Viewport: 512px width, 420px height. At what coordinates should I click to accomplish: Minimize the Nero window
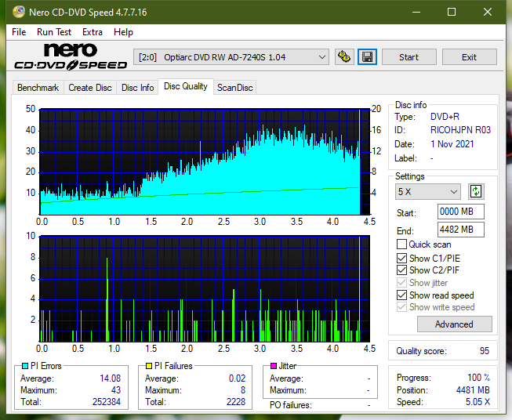click(x=416, y=12)
